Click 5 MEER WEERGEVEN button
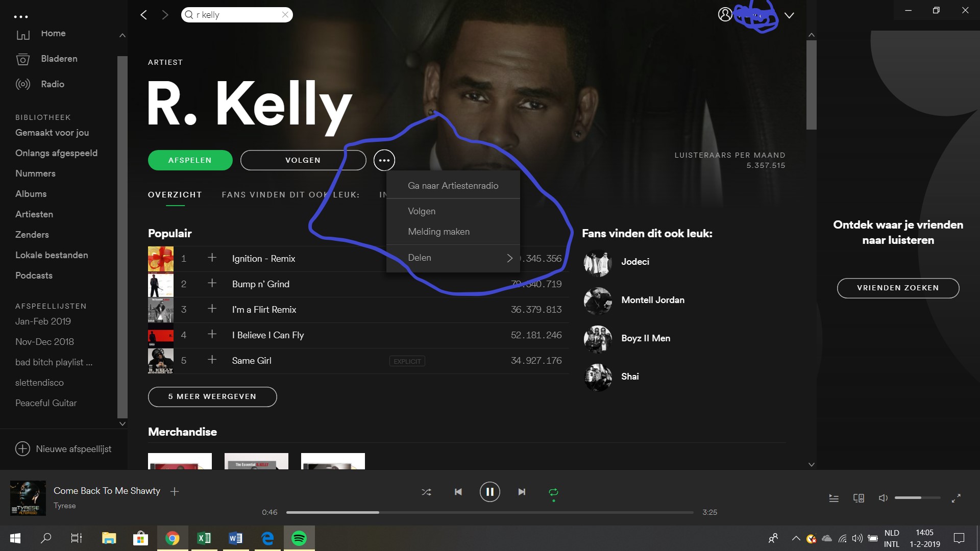This screenshot has width=980, height=551. coord(212,397)
